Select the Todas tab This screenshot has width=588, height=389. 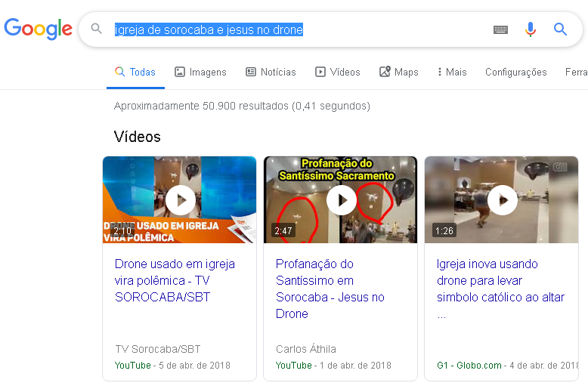135,72
